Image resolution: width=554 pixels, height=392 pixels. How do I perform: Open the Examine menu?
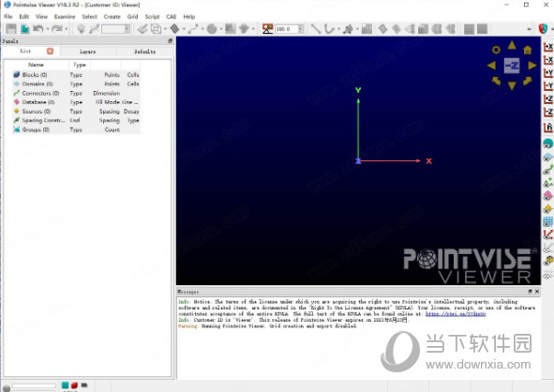[65, 17]
